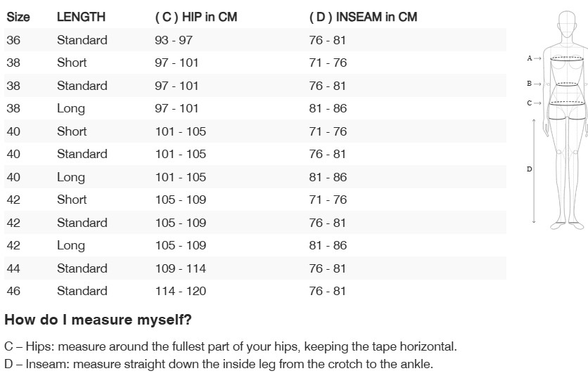Click the B waist marker on diagram
The image size is (588, 378).
click(x=534, y=84)
